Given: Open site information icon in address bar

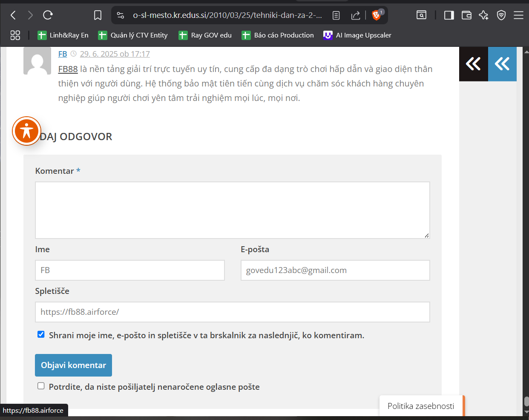Looking at the screenshot, I should point(121,15).
